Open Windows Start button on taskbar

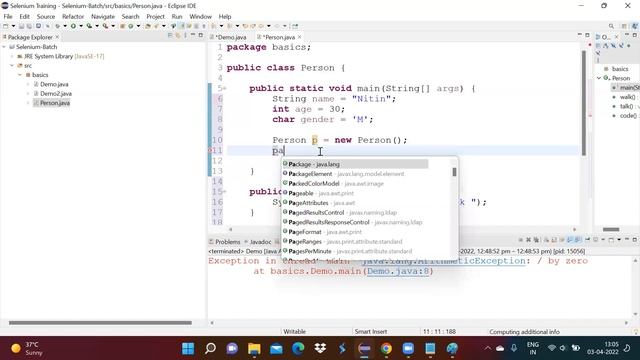(x=188, y=348)
